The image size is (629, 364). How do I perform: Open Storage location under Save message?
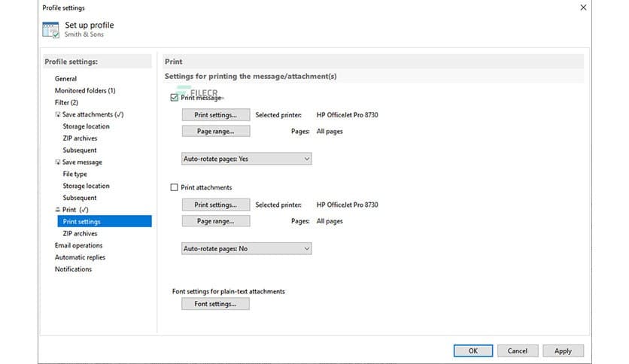click(87, 186)
